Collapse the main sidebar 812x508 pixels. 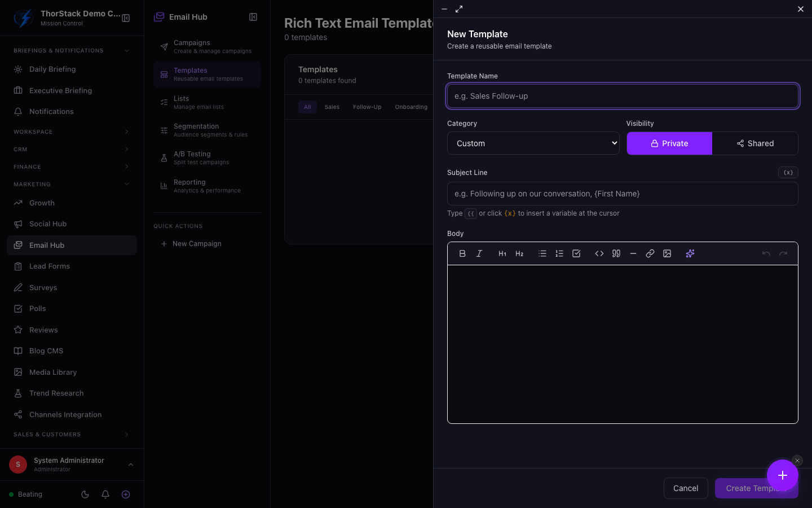pos(126,18)
